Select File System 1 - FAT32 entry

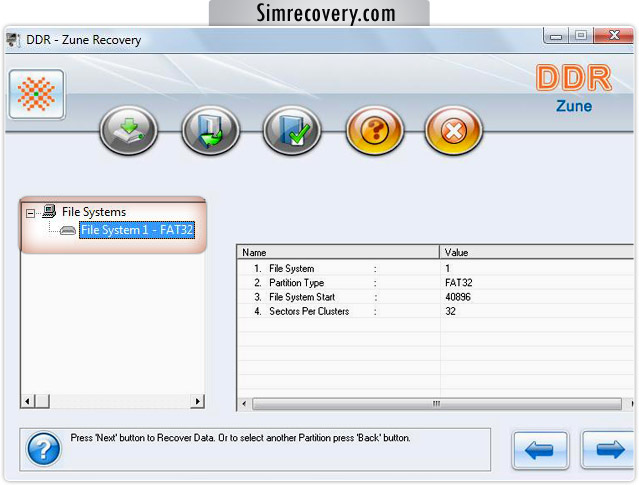pos(137,230)
